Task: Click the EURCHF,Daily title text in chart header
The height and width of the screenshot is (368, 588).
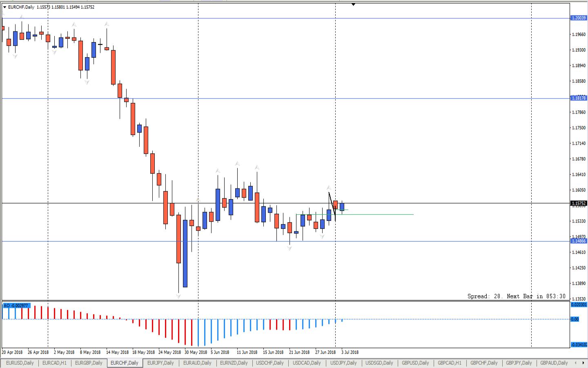Action: (21, 7)
